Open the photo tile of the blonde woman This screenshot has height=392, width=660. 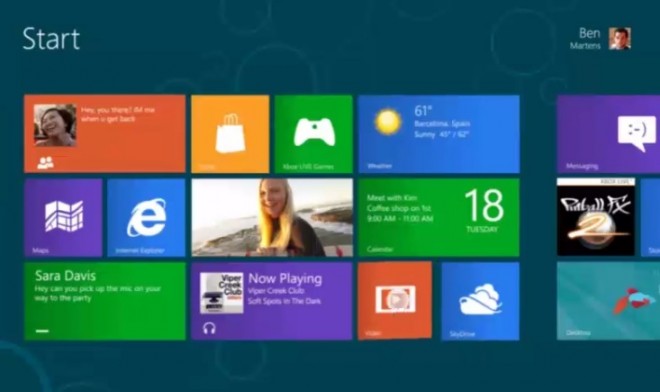pyautogui.click(x=272, y=217)
